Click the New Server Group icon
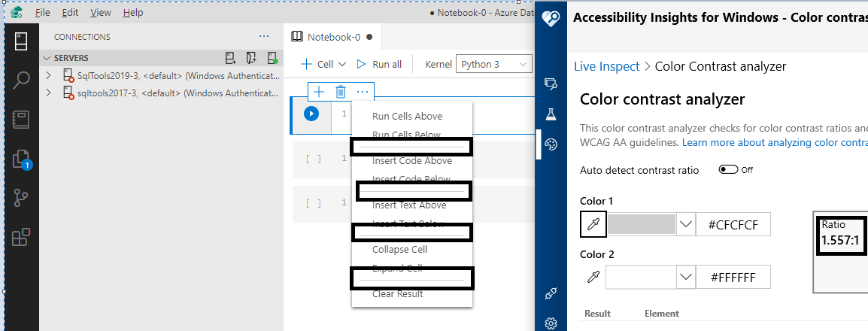 coord(251,58)
